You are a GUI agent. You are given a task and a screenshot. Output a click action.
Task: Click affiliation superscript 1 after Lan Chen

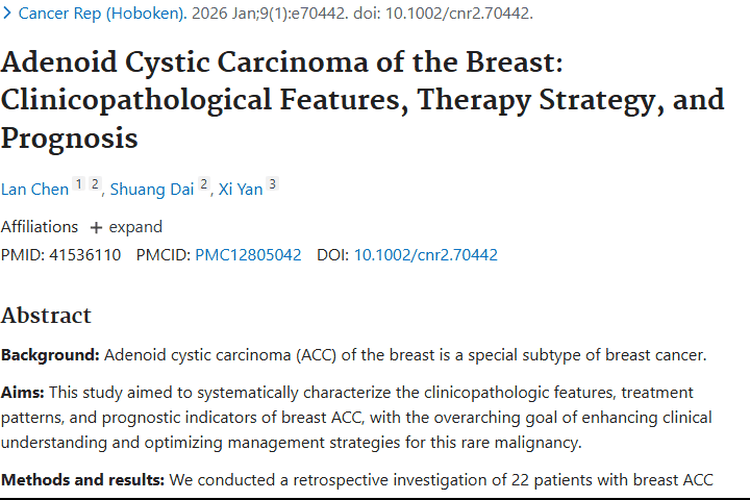[79, 184]
